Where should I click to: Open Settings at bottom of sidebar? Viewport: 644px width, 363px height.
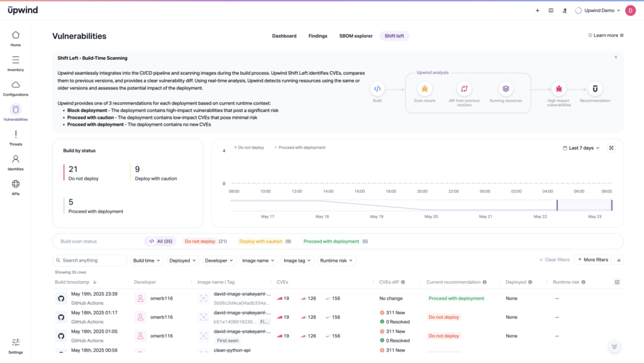16,346
